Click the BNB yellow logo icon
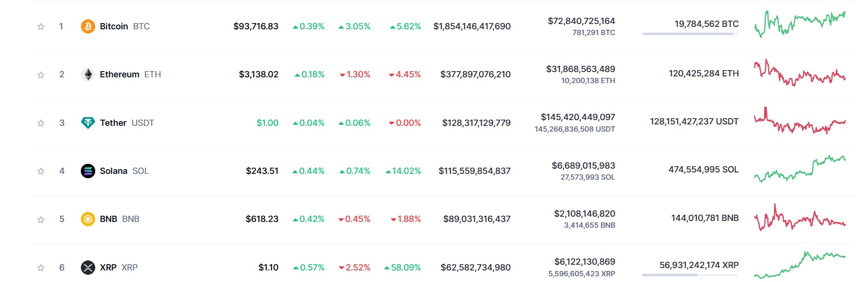 pos(88,219)
